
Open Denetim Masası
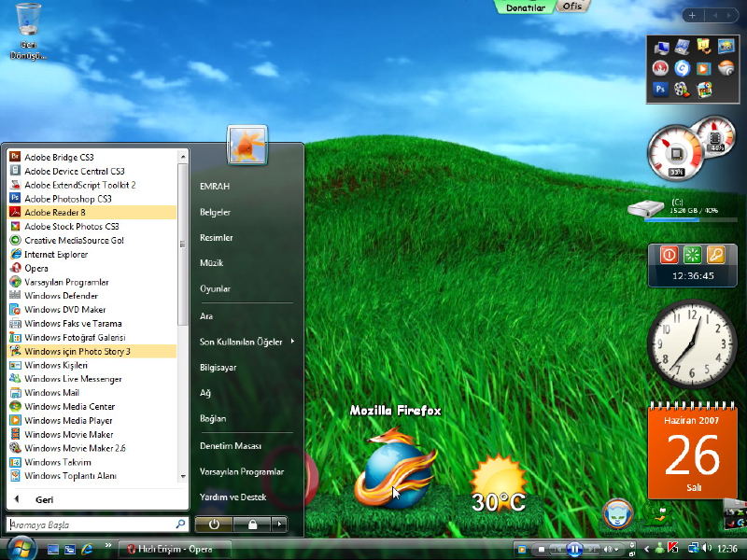[x=231, y=446]
